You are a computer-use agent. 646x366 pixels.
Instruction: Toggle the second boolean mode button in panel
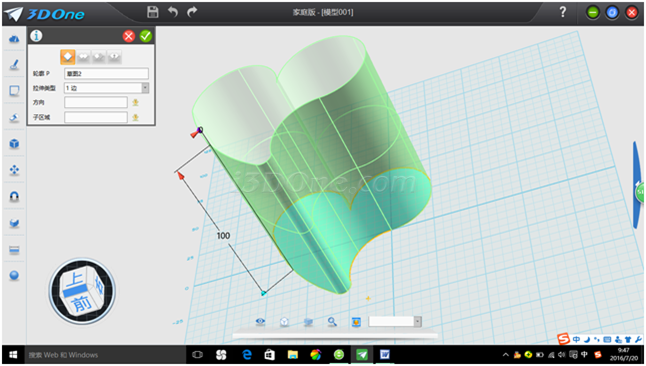tap(83, 57)
